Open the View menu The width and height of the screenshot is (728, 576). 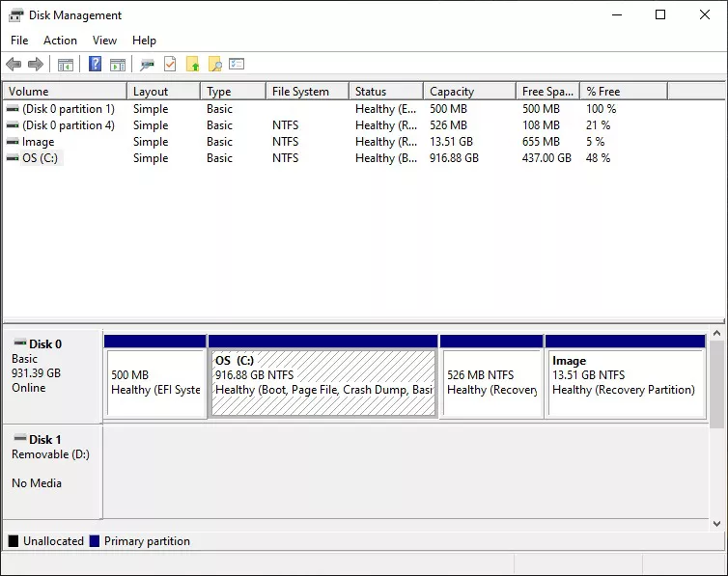[104, 41]
